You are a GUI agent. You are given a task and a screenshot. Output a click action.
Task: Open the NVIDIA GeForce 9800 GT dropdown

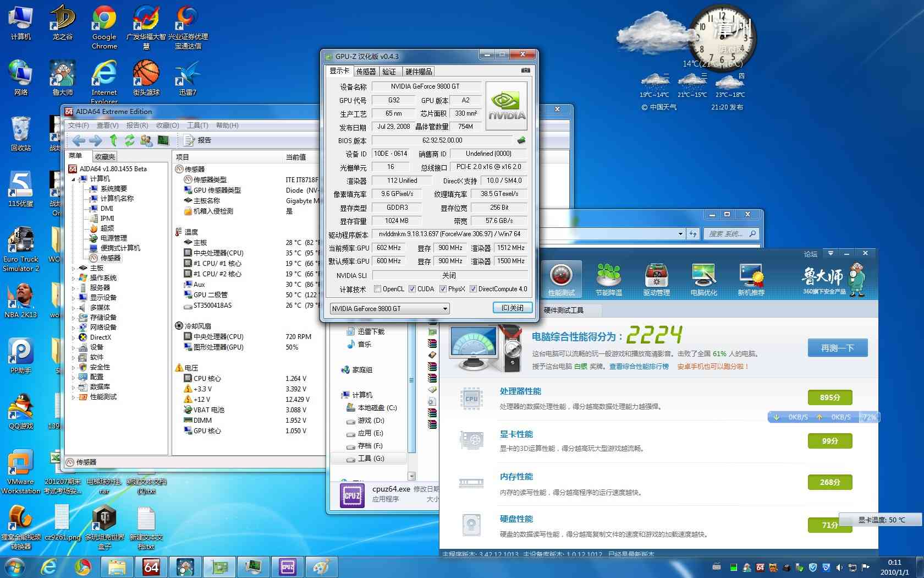(x=389, y=309)
